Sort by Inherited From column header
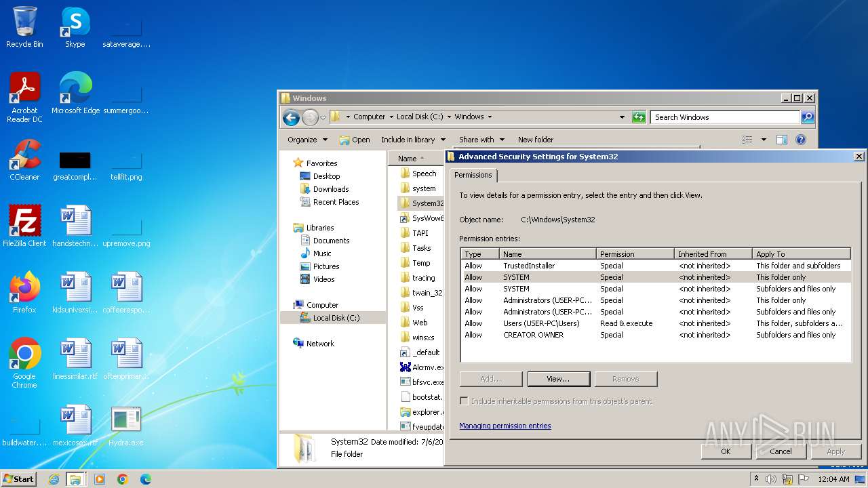 tap(713, 254)
